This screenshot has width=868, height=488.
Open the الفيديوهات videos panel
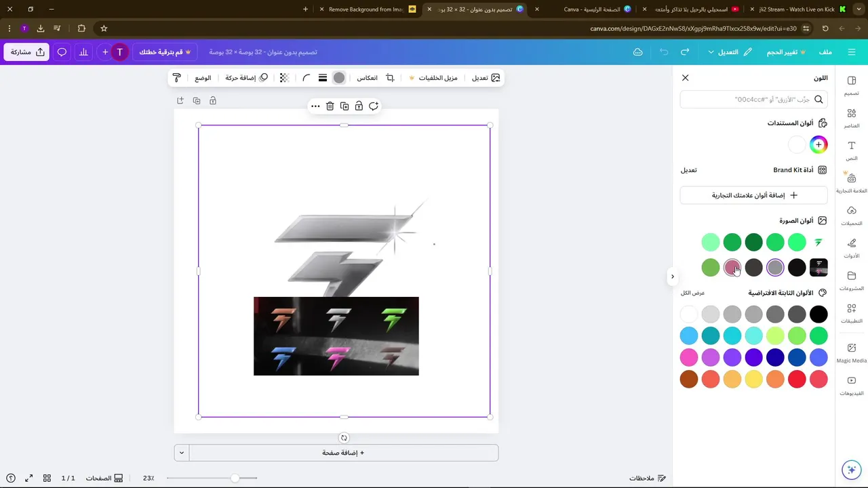(852, 386)
